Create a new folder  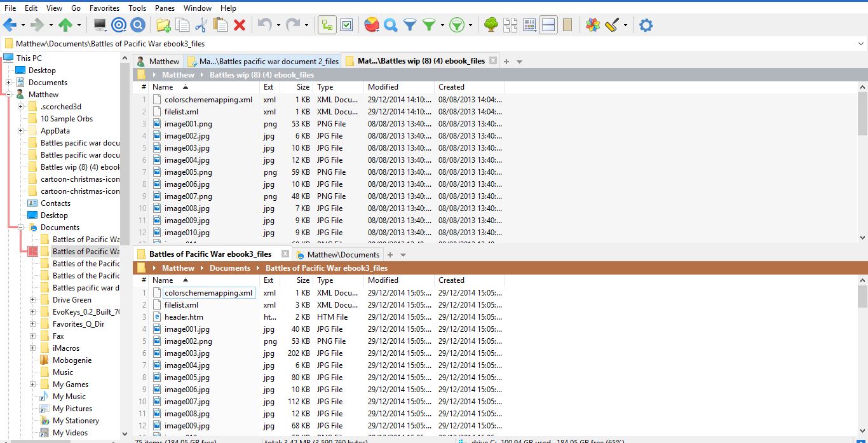tap(163, 25)
